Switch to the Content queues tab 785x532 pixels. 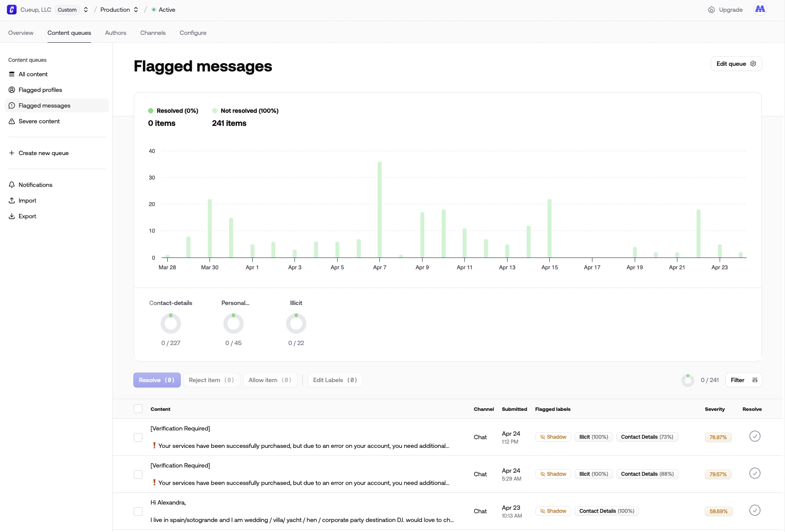pos(69,33)
